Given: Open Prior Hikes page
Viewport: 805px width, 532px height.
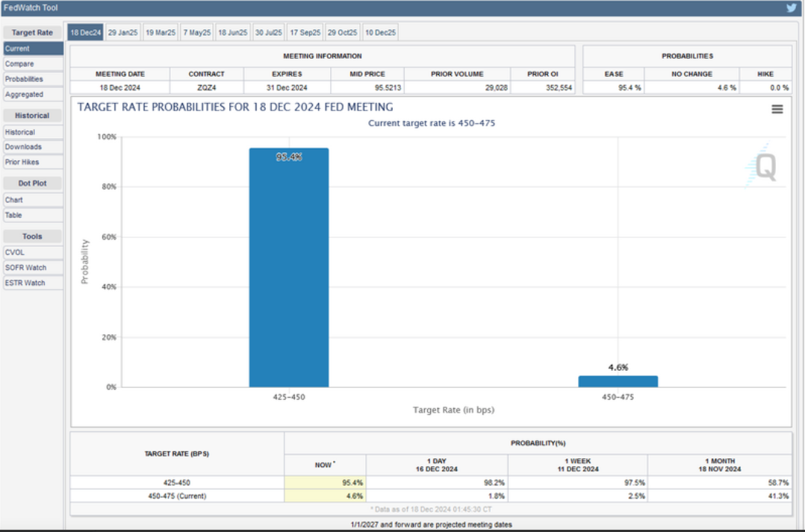Looking at the screenshot, I should (33, 162).
